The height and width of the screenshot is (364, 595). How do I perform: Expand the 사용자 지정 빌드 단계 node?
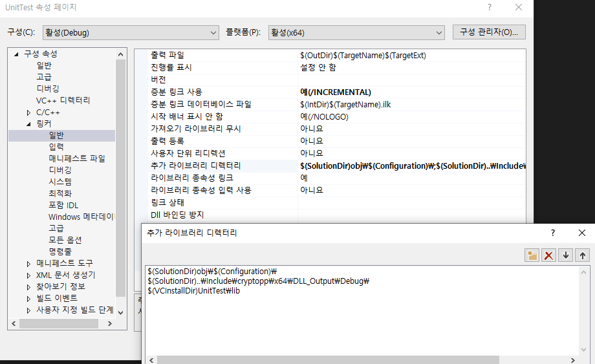(x=28, y=310)
